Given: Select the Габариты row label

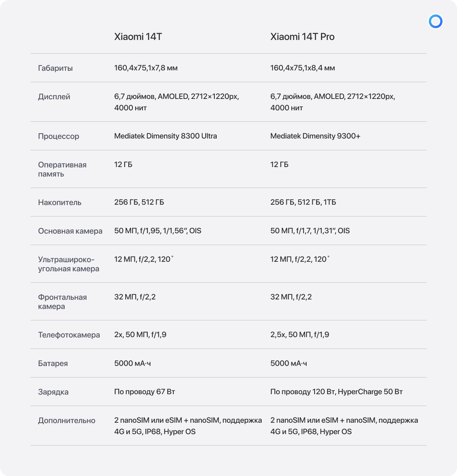Looking at the screenshot, I should pos(55,68).
